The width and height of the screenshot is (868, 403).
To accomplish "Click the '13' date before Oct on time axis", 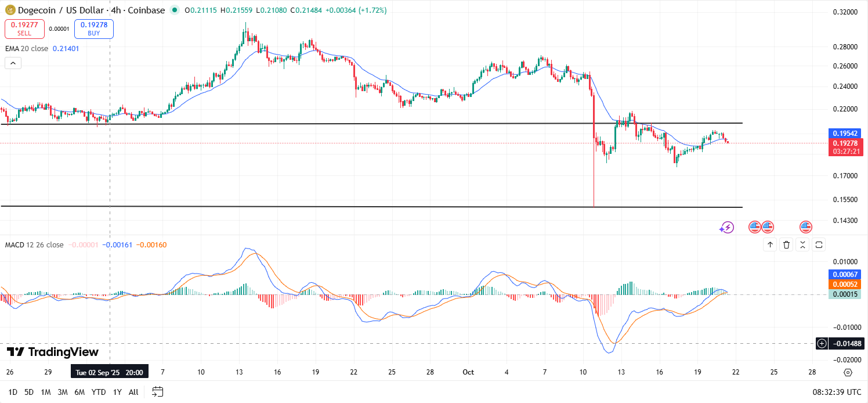I will click(x=239, y=372).
